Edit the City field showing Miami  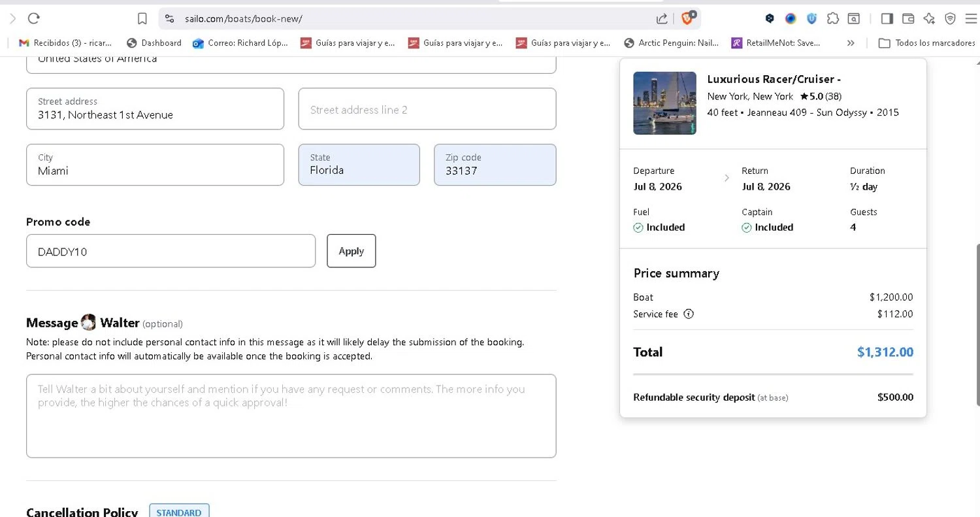(x=155, y=165)
